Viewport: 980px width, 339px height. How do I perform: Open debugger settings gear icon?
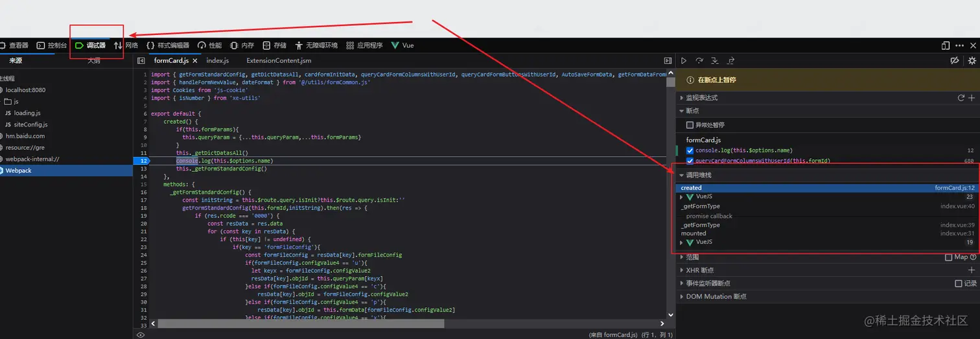click(972, 60)
